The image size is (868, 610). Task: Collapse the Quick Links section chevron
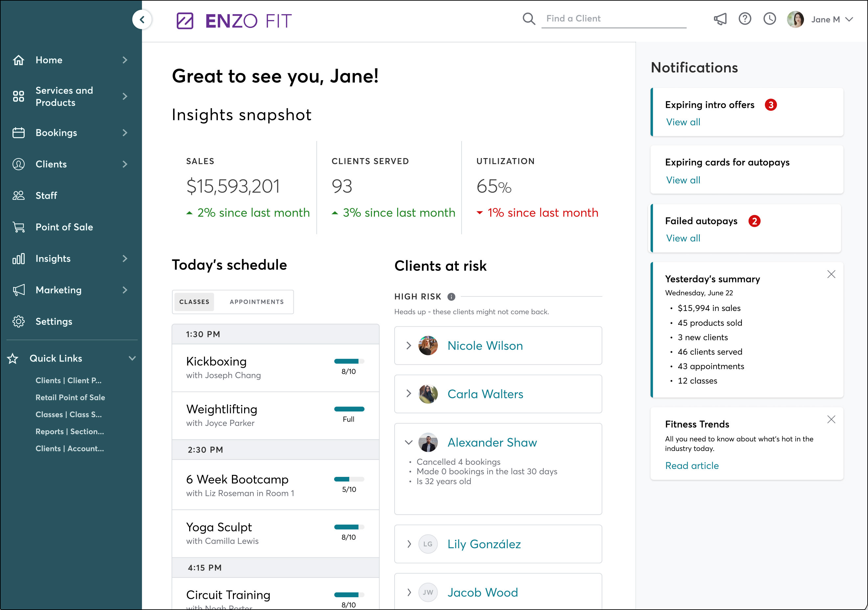(132, 359)
